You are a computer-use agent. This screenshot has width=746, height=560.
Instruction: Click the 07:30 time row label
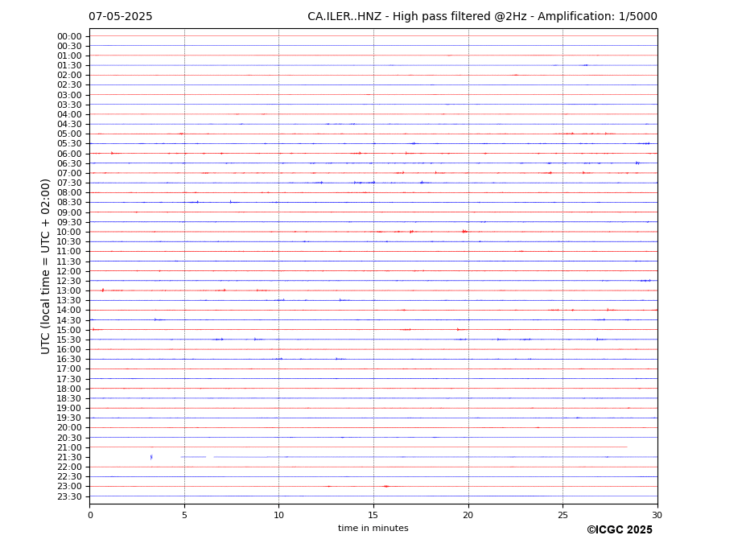[69, 183]
